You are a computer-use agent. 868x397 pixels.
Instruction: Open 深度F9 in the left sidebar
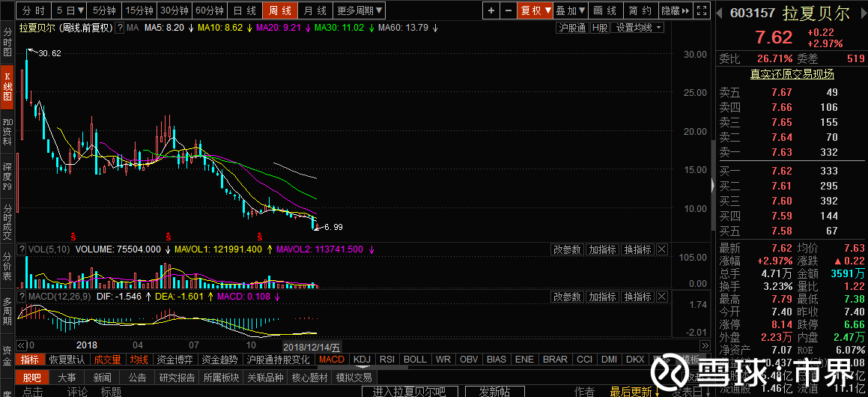7,176
